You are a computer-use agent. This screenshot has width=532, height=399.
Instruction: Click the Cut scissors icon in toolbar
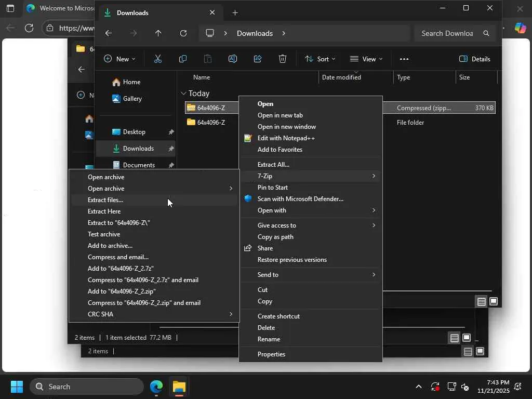[158, 59]
